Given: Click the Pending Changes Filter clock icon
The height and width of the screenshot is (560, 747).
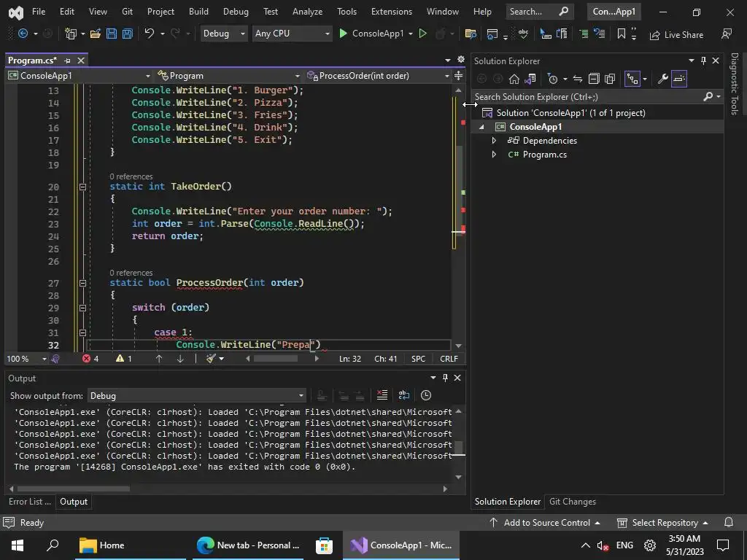Looking at the screenshot, I should pyautogui.click(x=553, y=79).
